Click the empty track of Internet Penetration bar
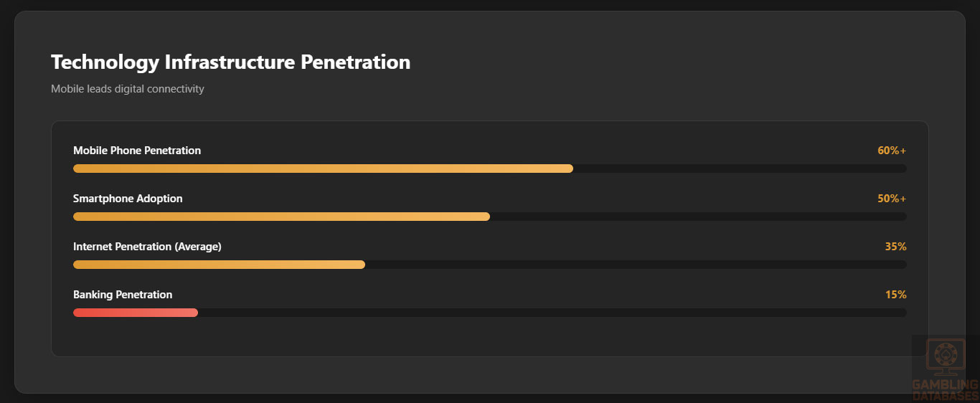Image resolution: width=980 pixels, height=403 pixels. (635, 265)
